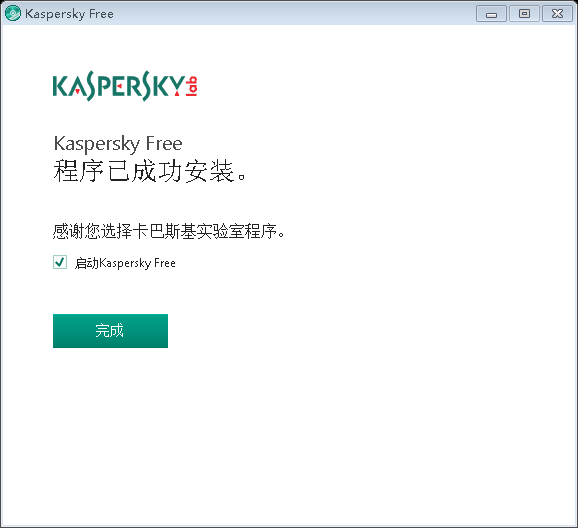Close the Kaspersky Free installer window
578x528 pixels.
[x=557, y=14]
